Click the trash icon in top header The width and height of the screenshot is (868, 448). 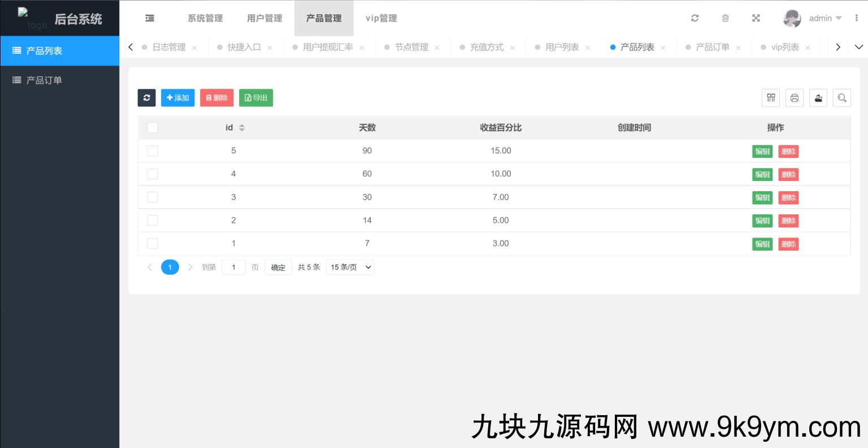(x=725, y=18)
